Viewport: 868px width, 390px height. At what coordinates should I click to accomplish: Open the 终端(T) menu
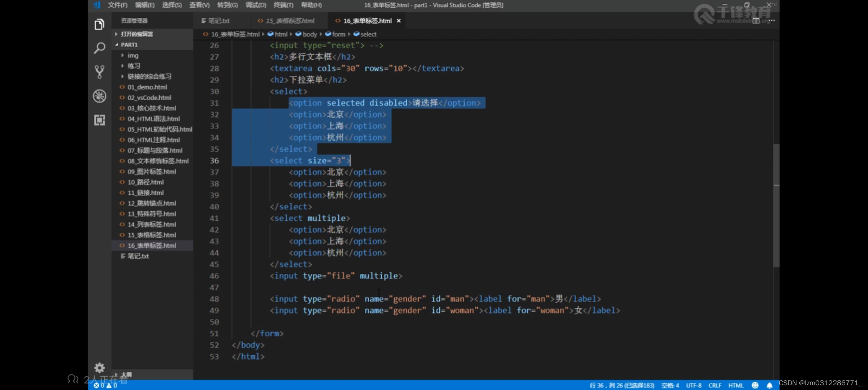click(283, 5)
